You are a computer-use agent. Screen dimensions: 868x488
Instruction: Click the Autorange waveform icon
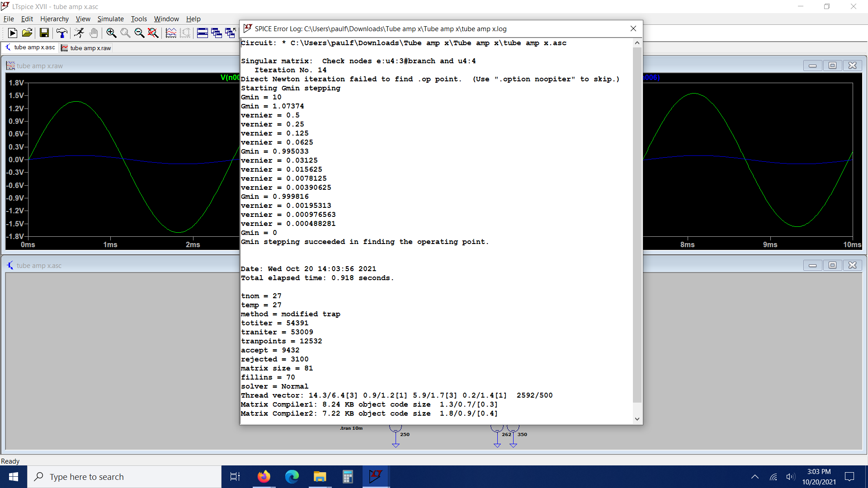coord(171,33)
